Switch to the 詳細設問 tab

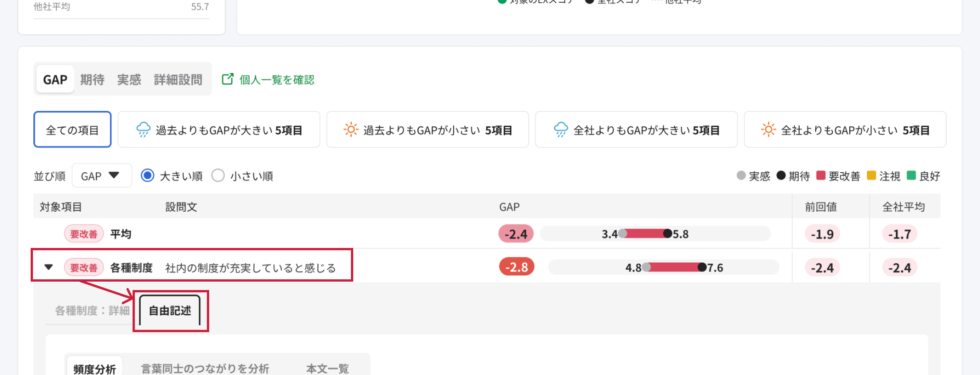178,80
